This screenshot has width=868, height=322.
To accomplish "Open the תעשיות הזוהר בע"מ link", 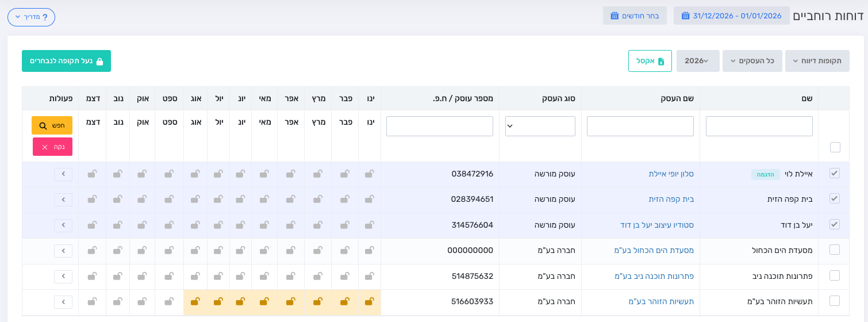I will click(662, 301).
